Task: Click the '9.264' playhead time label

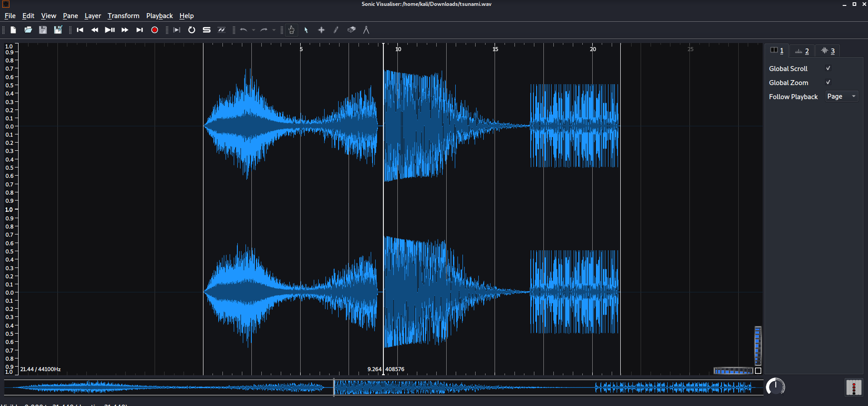Action: pyautogui.click(x=374, y=369)
